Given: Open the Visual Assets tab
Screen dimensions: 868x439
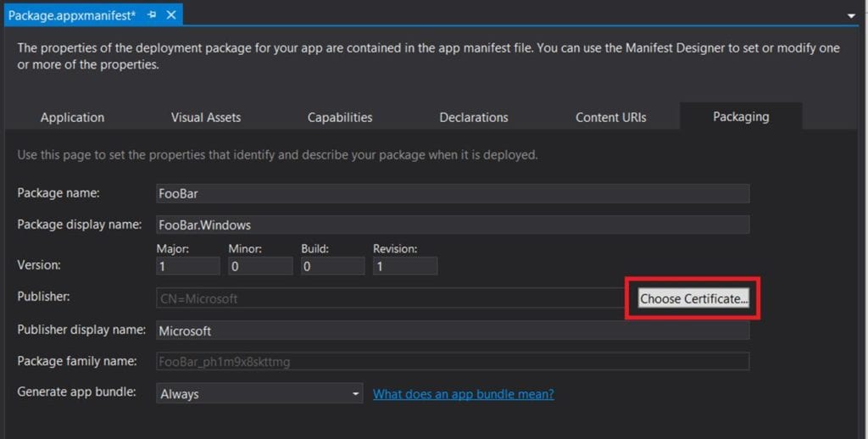Looking at the screenshot, I should point(205,117).
